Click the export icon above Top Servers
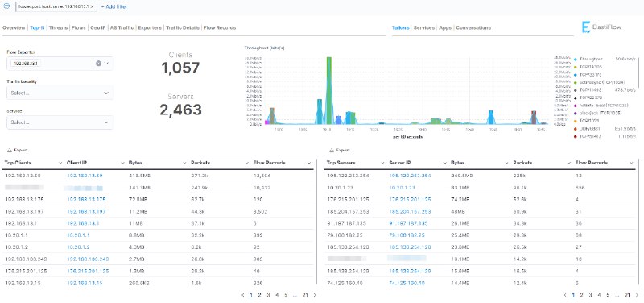 [332, 151]
